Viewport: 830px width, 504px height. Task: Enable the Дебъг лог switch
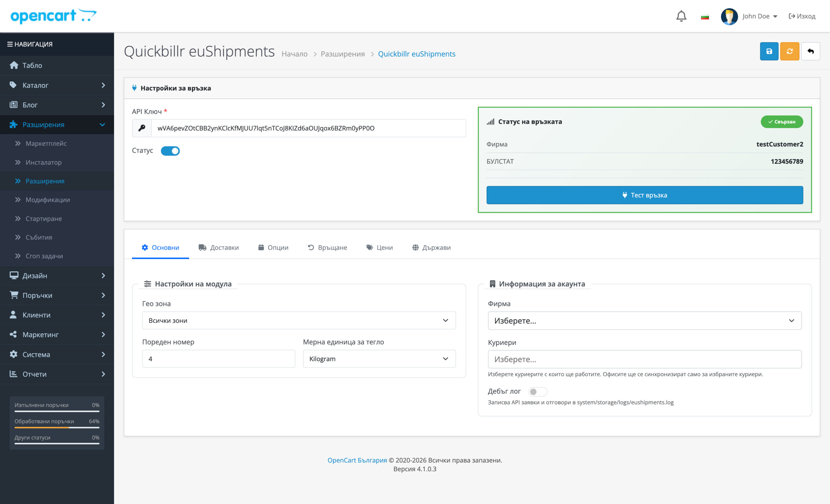tap(537, 392)
